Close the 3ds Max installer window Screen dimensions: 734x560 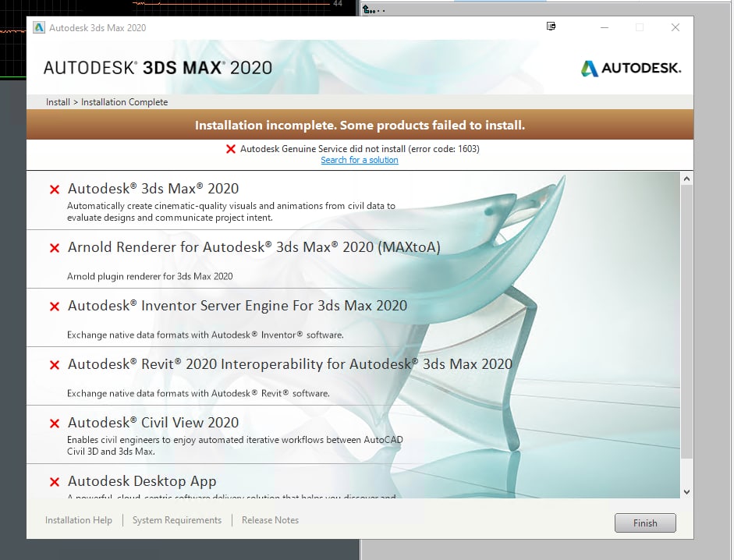675,27
